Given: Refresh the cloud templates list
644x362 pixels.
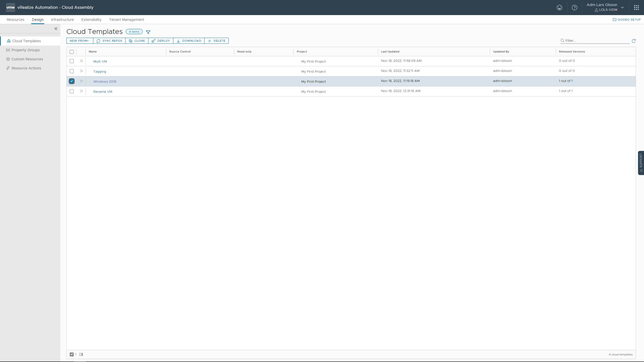Looking at the screenshot, I should pyautogui.click(x=634, y=41).
